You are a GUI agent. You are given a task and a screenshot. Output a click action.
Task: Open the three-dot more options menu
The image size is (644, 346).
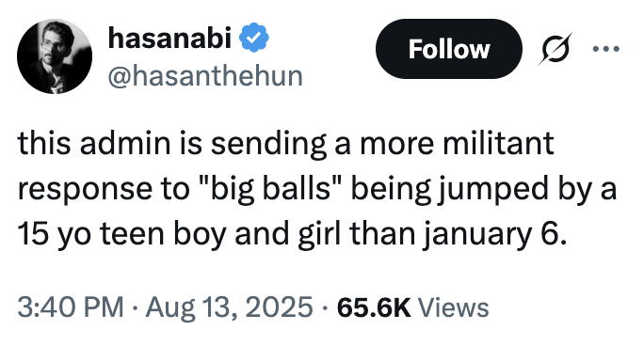point(606,49)
